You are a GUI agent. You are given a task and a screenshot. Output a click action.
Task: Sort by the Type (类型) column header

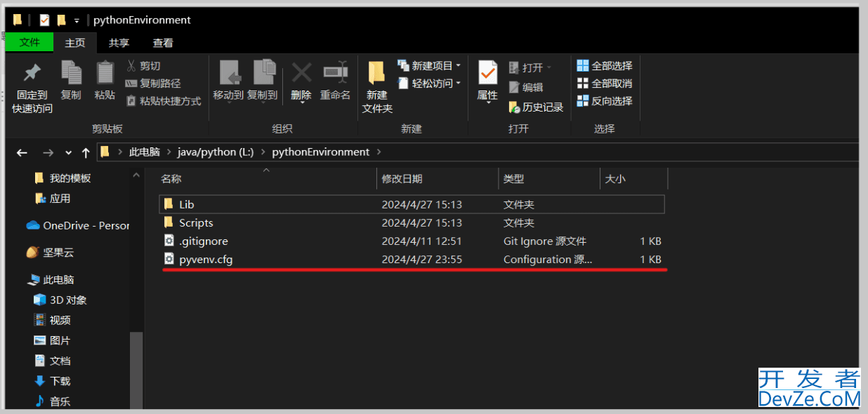(x=549, y=179)
